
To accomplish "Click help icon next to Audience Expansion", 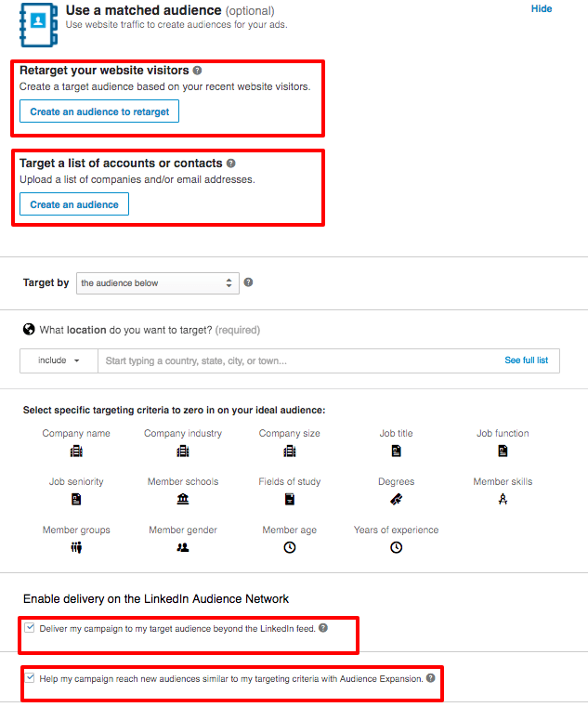I will (431, 678).
